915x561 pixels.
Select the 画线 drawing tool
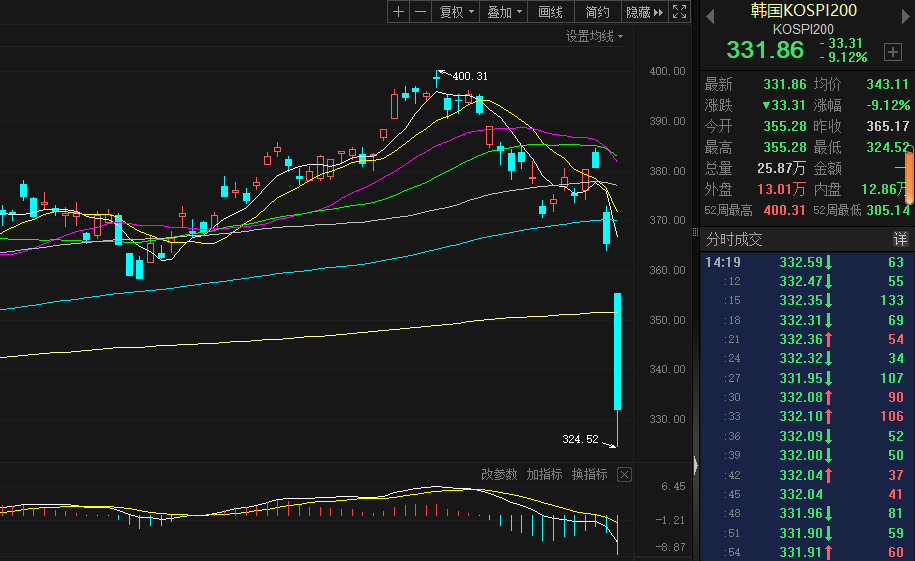click(550, 12)
